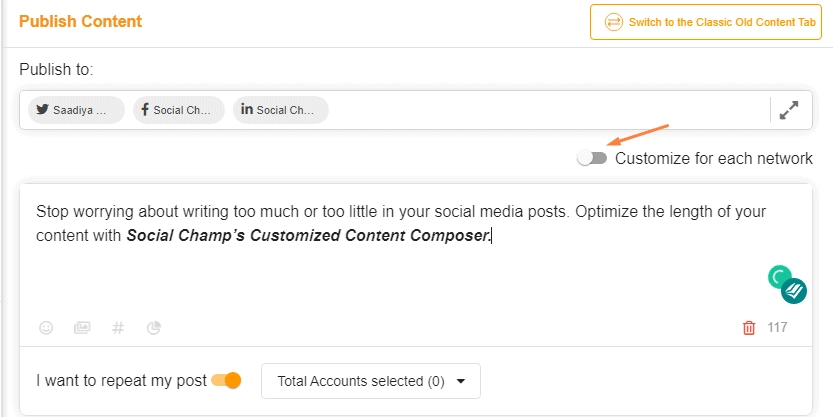Select the LinkedIn Social Champ account chip

coord(280,110)
